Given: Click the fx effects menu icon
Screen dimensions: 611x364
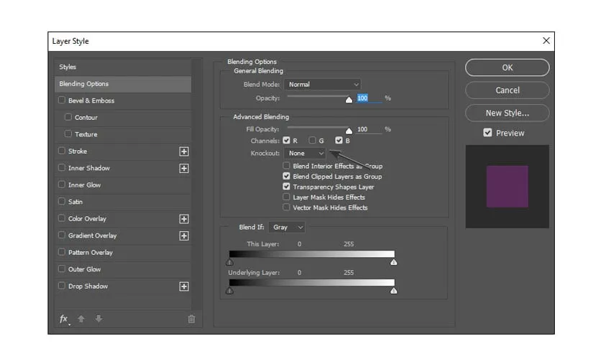Looking at the screenshot, I should (63, 319).
